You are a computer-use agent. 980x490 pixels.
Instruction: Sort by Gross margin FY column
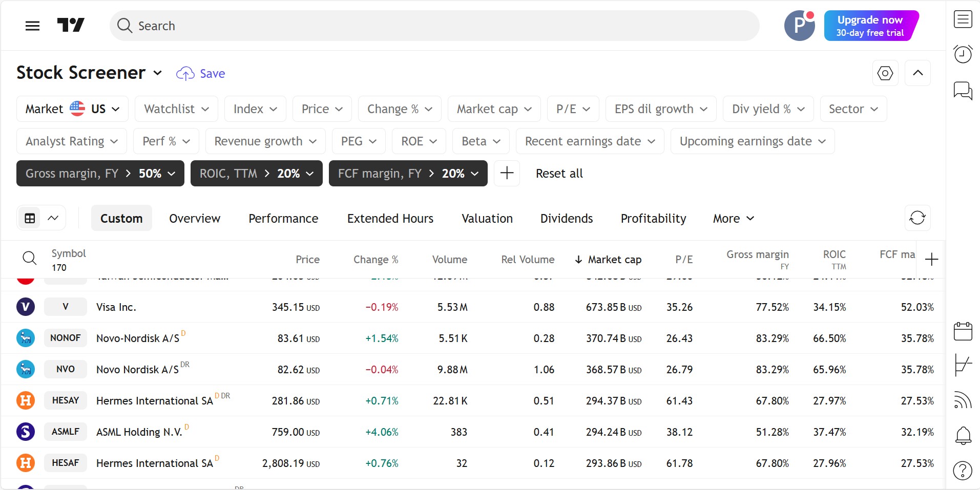point(757,259)
